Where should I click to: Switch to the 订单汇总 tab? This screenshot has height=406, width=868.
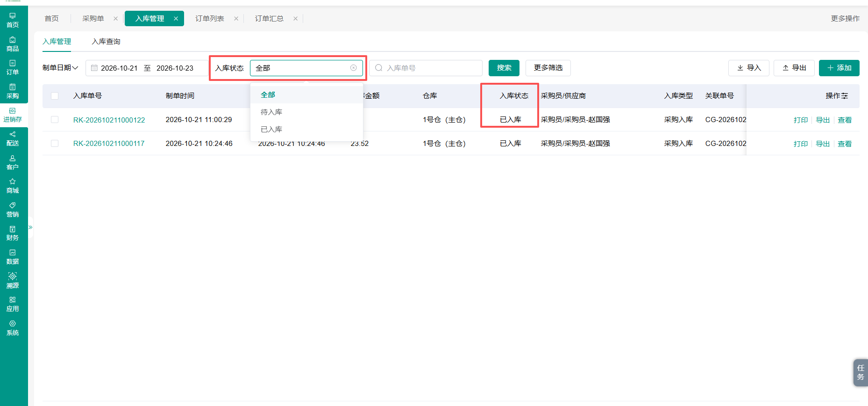[269, 19]
